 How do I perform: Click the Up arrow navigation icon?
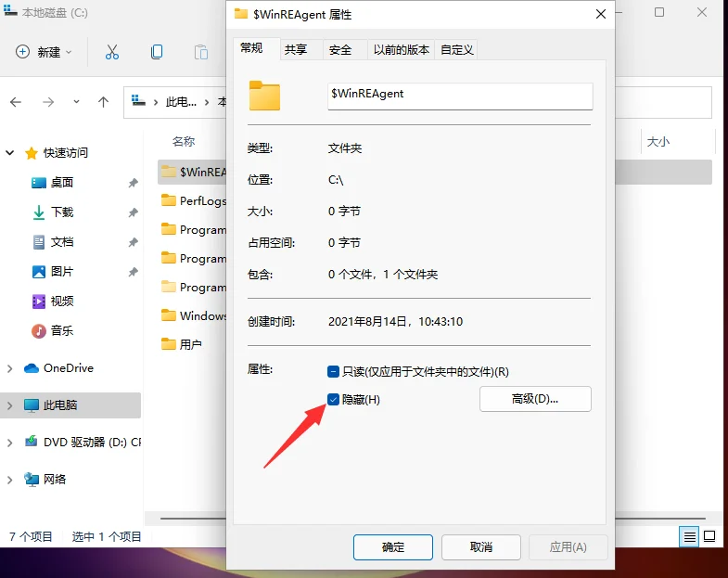point(103,102)
